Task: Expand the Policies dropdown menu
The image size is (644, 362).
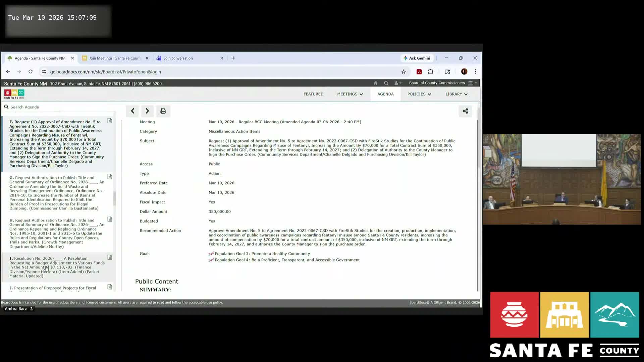Action: 419,94
